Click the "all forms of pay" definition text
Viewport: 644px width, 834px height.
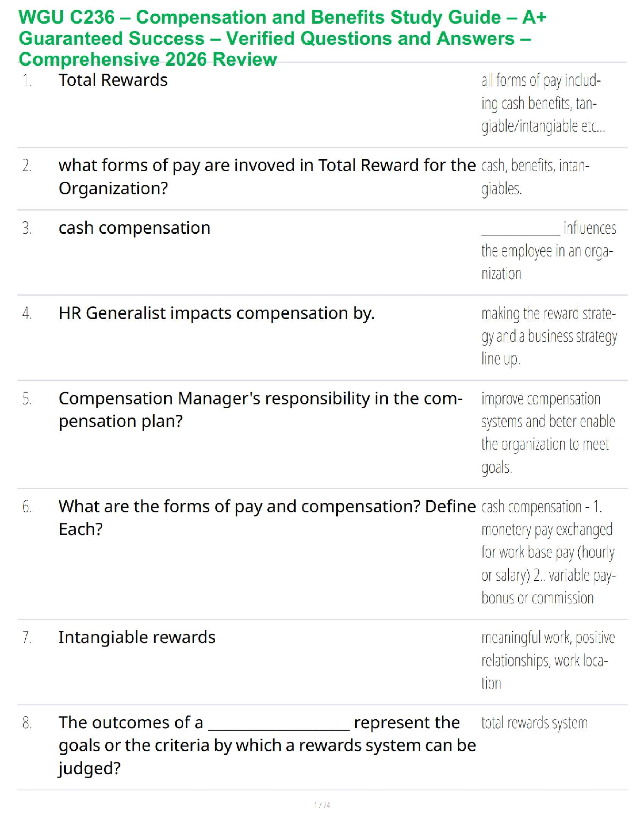coord(542,103)
